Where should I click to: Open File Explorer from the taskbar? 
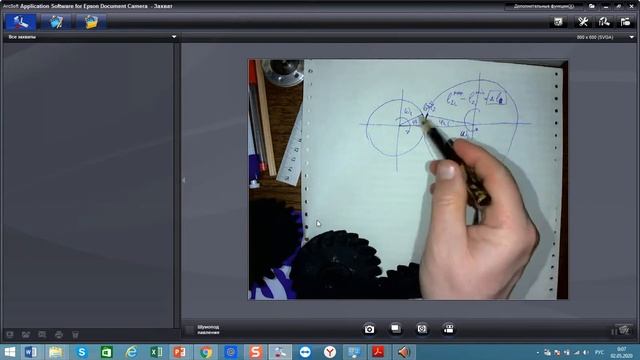point(56,352)
